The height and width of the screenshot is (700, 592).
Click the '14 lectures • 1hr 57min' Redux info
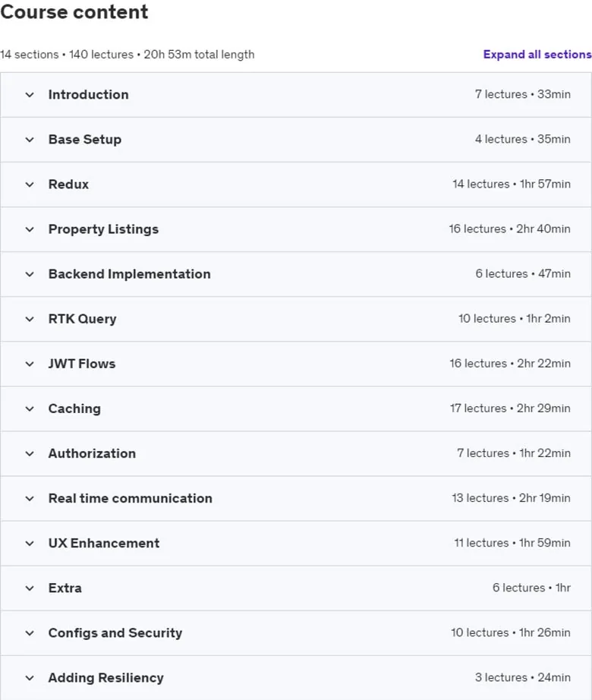point(512,184)
